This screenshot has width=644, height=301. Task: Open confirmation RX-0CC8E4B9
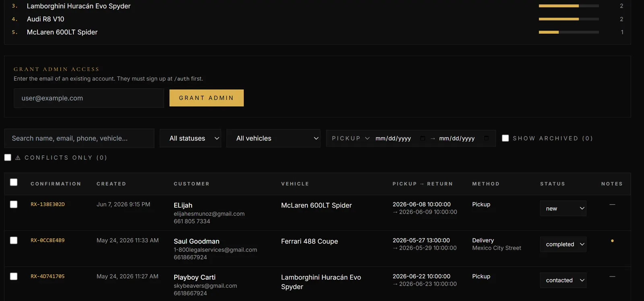coord(47,240)
